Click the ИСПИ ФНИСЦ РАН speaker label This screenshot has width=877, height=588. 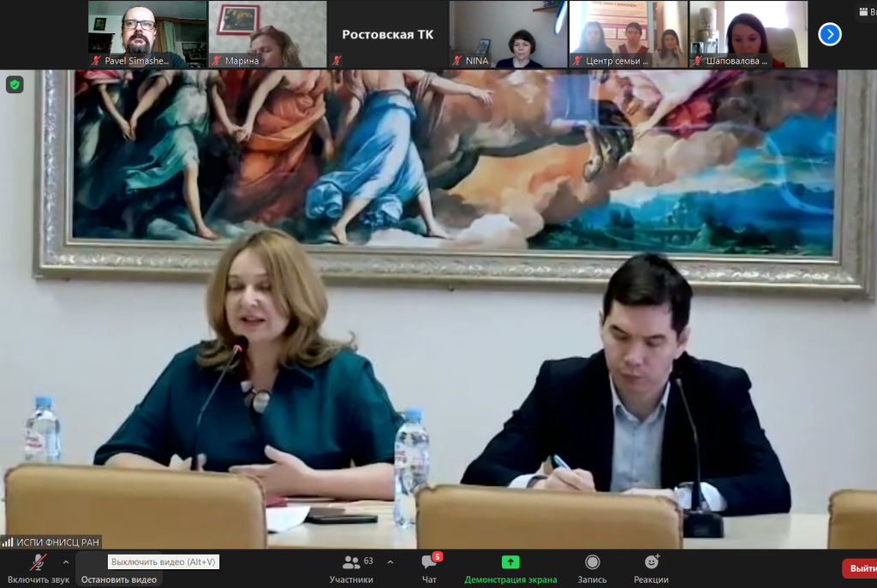click(x=57, y=542)
